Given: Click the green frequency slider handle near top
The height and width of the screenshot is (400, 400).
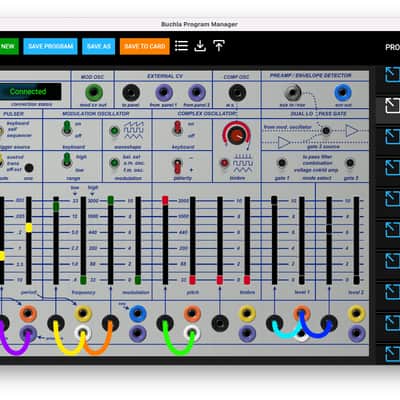Looking at the screenshot, I should click(x=56, y=206).
